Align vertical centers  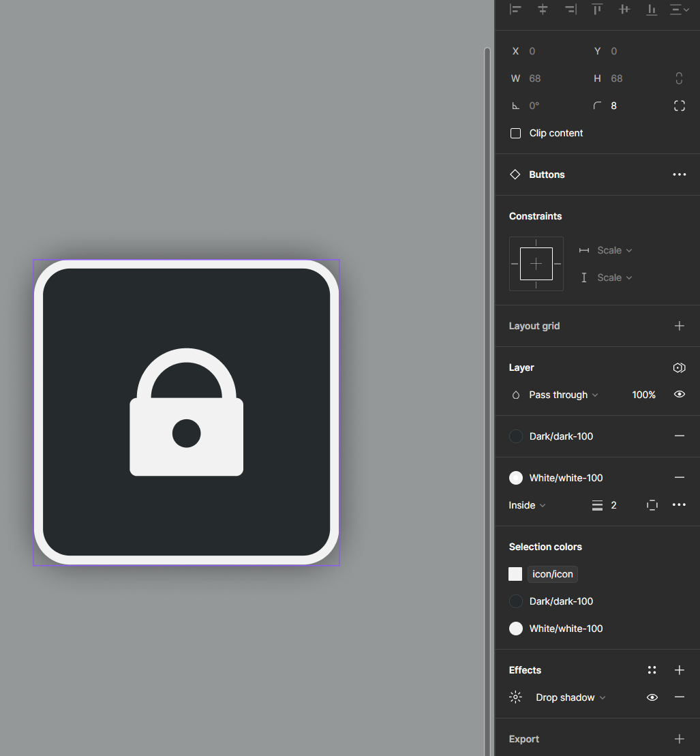(x=624, y=9)
